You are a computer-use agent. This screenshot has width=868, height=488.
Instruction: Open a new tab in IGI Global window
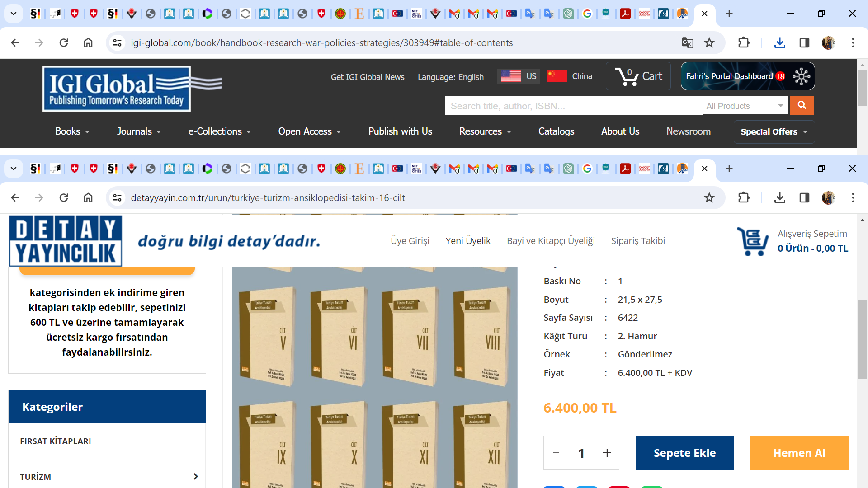tap(729, 14)
